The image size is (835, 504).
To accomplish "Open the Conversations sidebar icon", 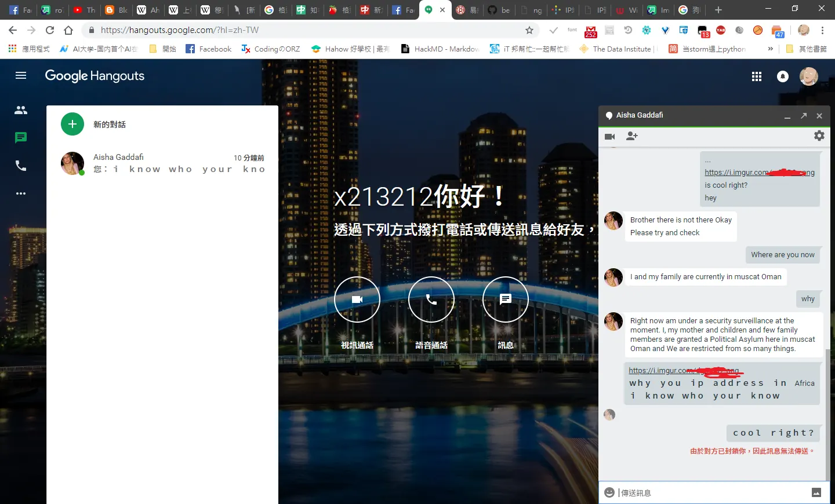I will tap(21, 138).
